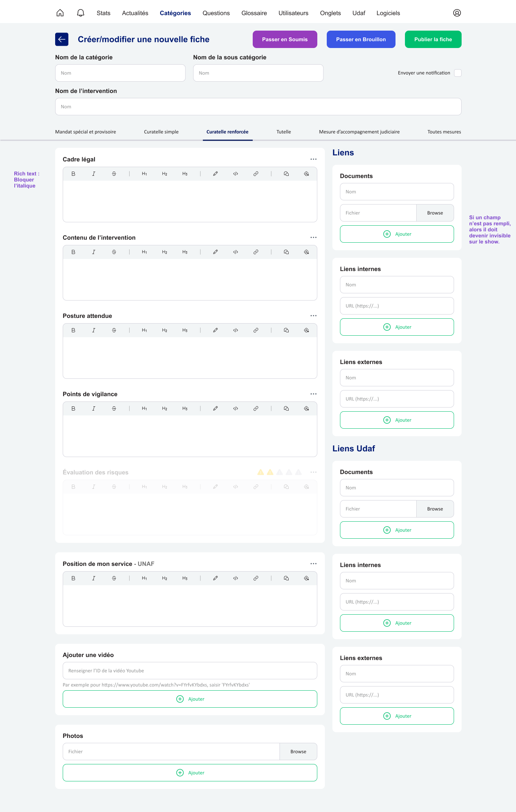Apply italic in Contenu de l'intervention editor
This screenshot has width=516, height=812.
[94, 252]
